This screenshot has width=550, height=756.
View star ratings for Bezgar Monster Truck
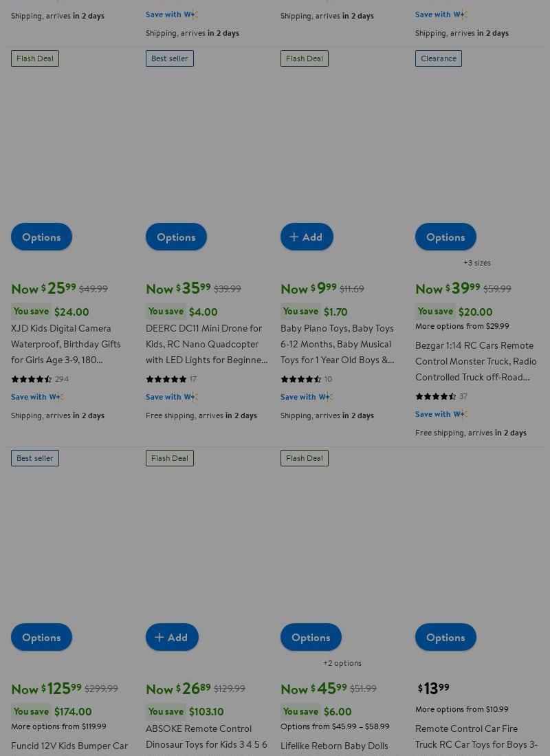[436, 396]
